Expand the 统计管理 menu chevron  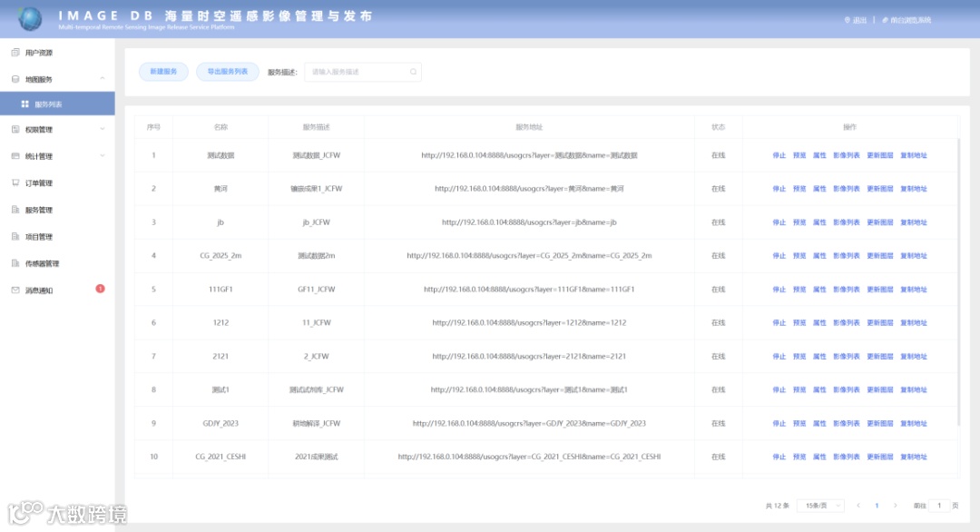click(102, 156)
